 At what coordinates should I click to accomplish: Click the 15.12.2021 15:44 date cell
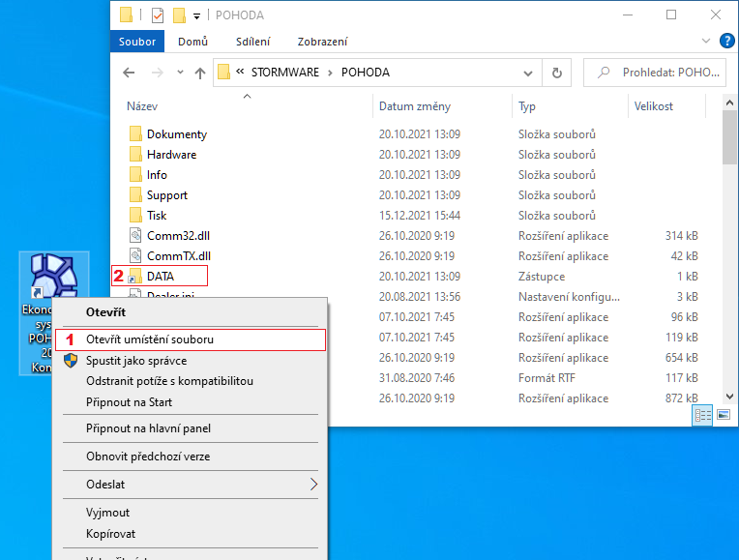click(420, 215)
